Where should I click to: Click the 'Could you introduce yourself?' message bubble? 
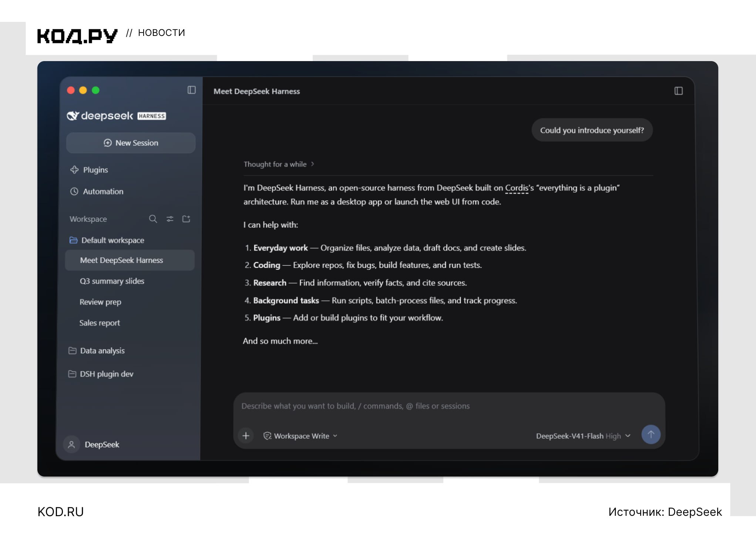[x=592, y=130]
